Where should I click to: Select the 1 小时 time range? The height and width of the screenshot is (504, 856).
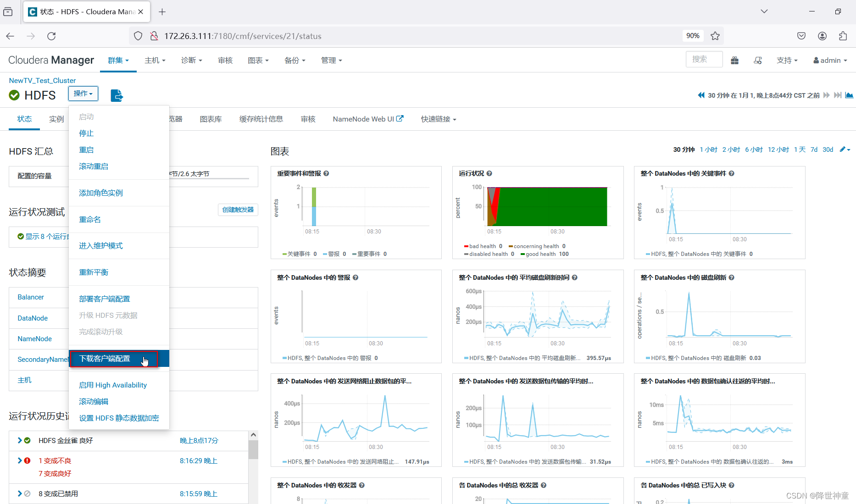pyautogui.click(x=708, y=150)
